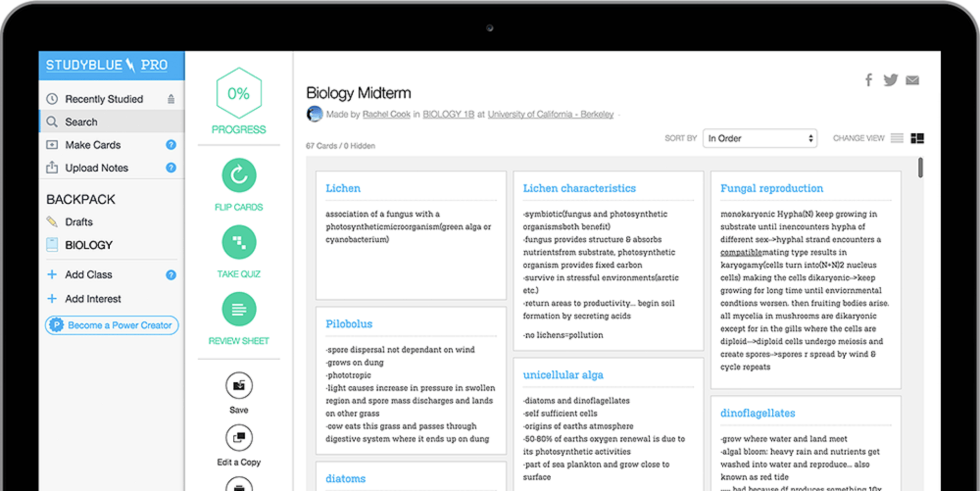Open the BIOLOGY 1B course link
This screenshot has height=491, width=980.
click(449, 114)
